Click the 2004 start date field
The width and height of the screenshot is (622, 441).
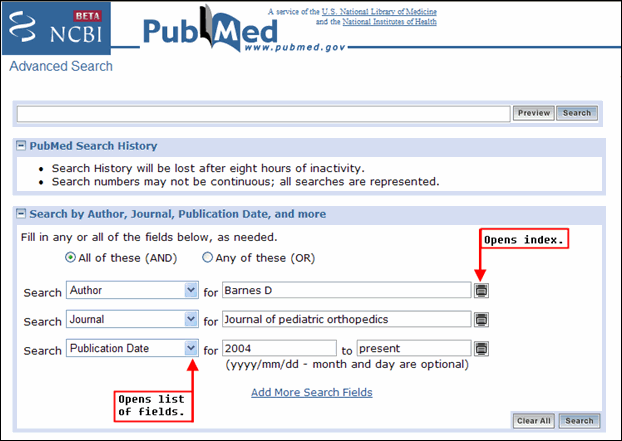[279, 348]
